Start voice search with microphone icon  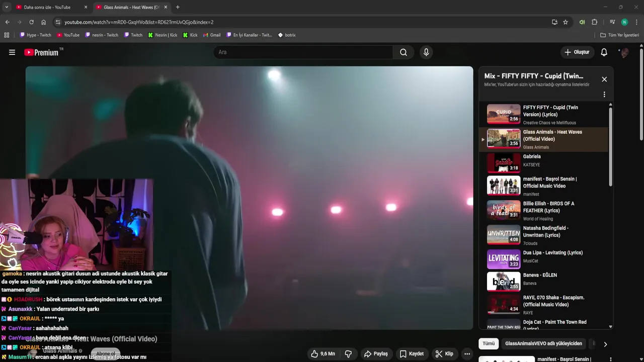pos(426,52)
